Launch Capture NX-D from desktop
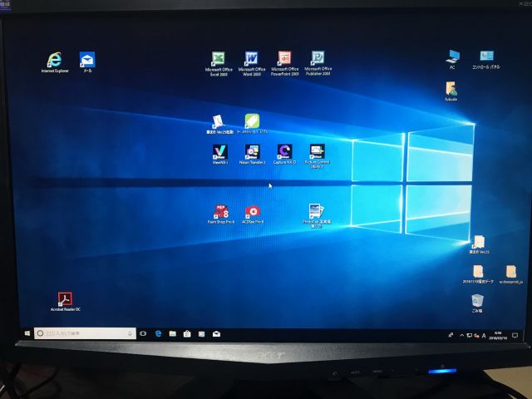This screenshot has width=532, height=399. (x=285, y=151)
